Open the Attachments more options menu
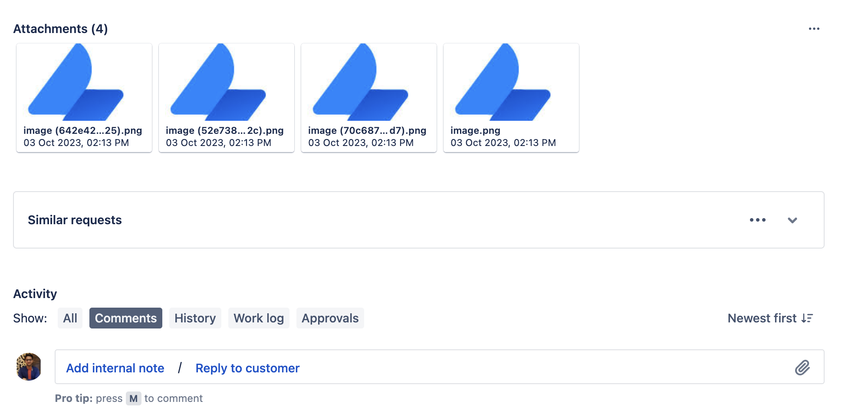Viewport: 868px width, 418px height. point(814,29)
